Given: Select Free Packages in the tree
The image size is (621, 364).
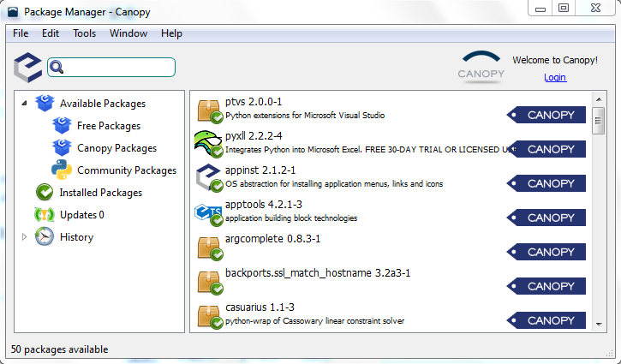Looking at the screenshot, I should click(x=109, y=126).
